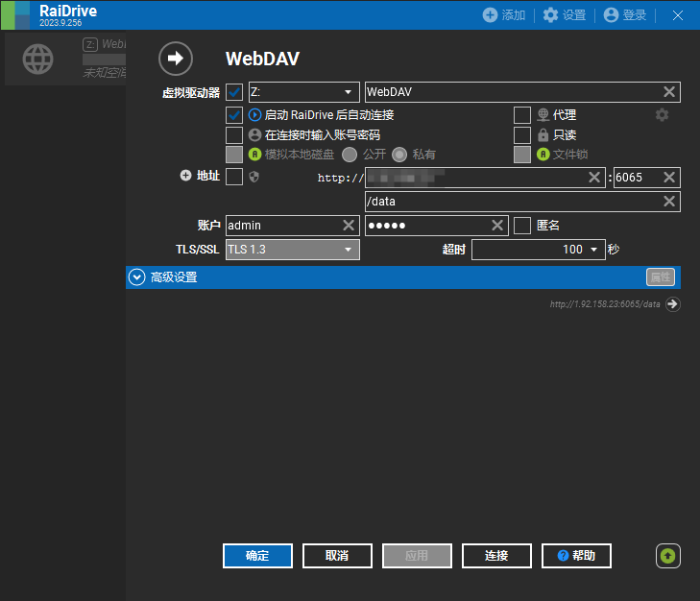Enable the 只读 read-only checkbox
The image size is (700, 601).
[x=522, y=134]
